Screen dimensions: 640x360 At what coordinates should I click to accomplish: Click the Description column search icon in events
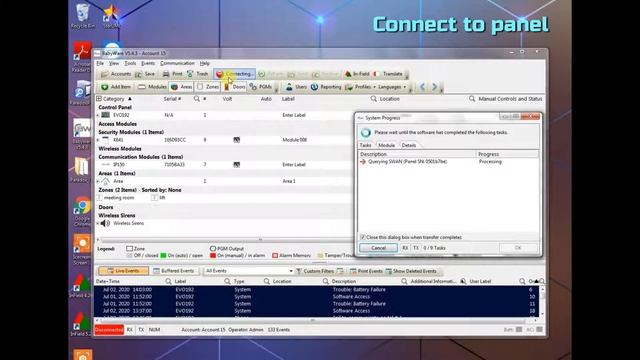325,281
